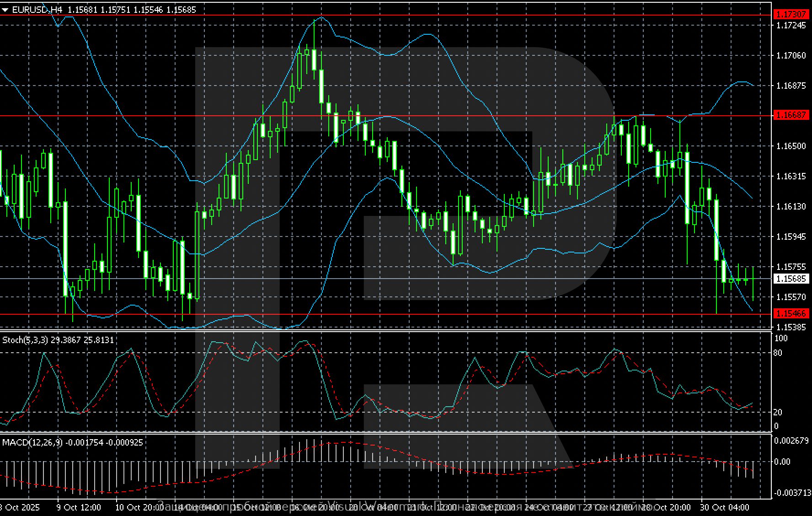Select the red 1.17307 resistance price tag
Viewport: 812px width, 516px height.
790,15
